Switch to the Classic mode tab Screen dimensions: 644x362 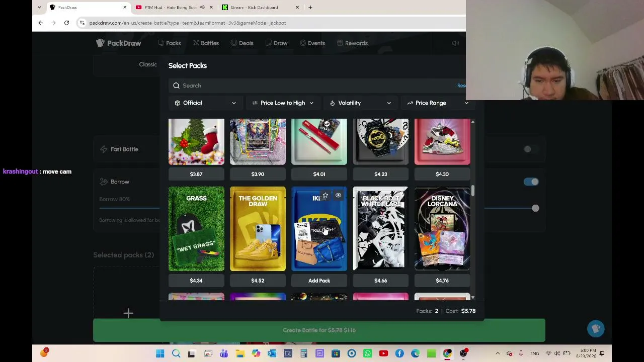tap(148, 64)
